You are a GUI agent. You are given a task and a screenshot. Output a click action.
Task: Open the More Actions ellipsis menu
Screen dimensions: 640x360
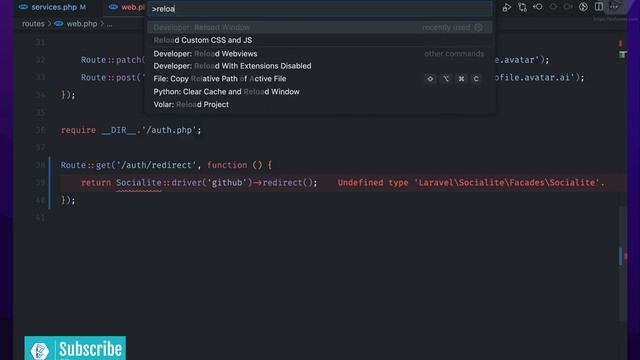614,7
